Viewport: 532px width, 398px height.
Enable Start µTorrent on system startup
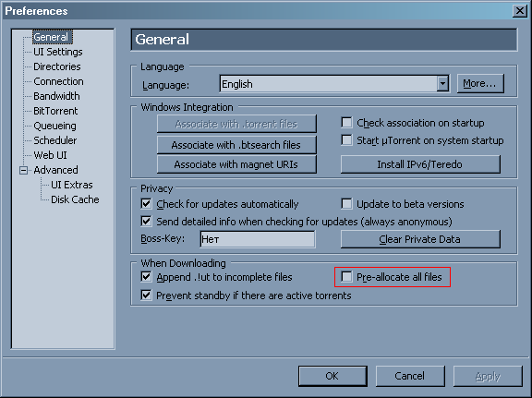(x=346, y=140)
